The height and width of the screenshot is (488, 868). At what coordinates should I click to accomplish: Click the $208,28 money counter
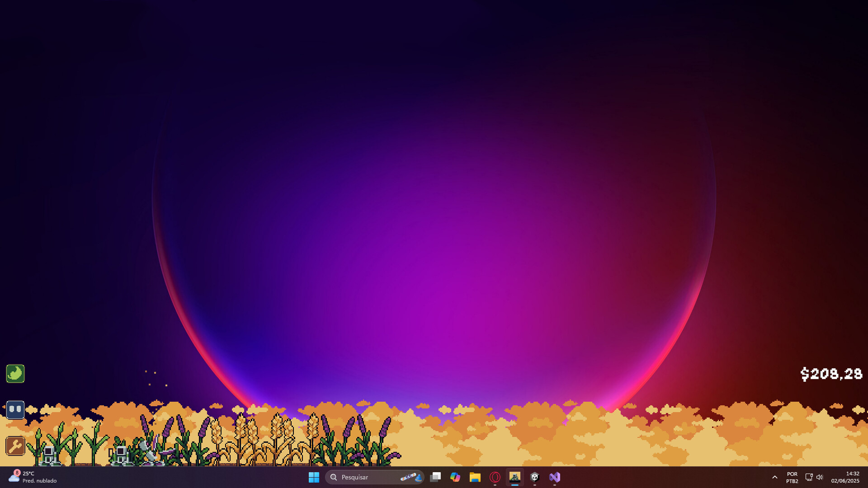coord(832,374)
